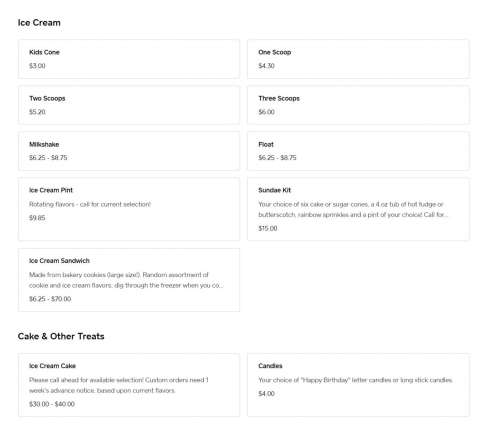Click the Ice Cream Sandwich truncated description
Image resolution: width=500 pixels, height=425 pixels.
[x=126, y=280]
